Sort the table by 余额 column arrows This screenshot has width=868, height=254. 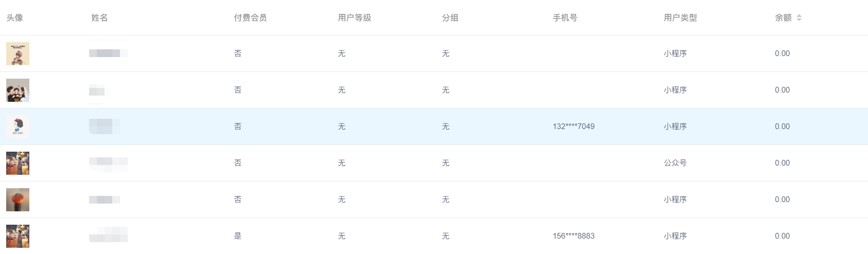799,17
